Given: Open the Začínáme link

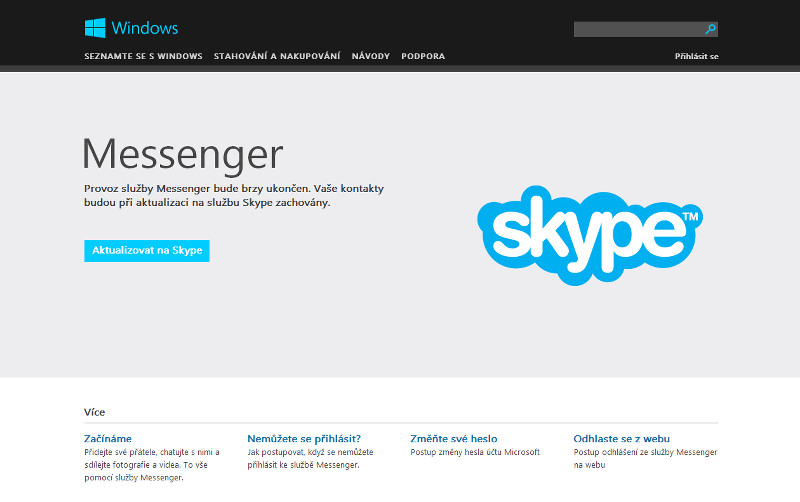Looking at the screenshot, I should click(x=108, y=439).
